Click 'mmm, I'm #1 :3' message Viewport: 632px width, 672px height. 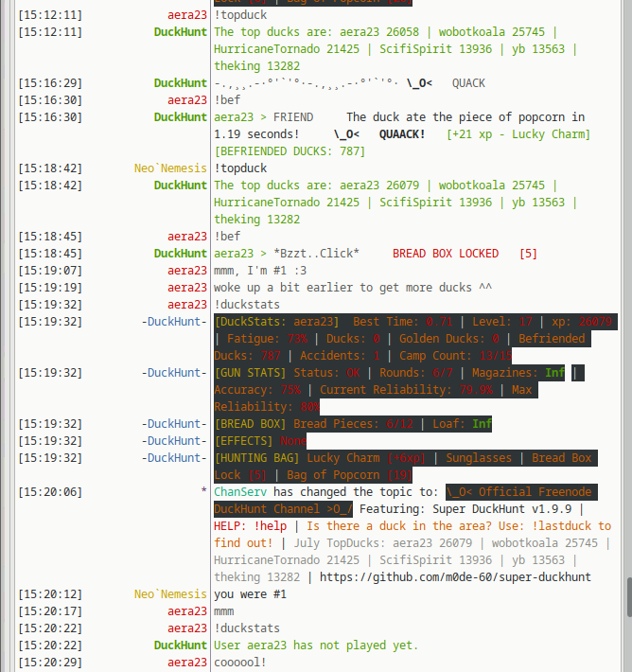(x=260, y=271)
